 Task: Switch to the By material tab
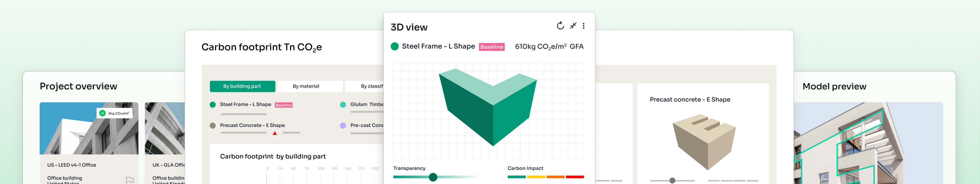[x=310, y=87]
